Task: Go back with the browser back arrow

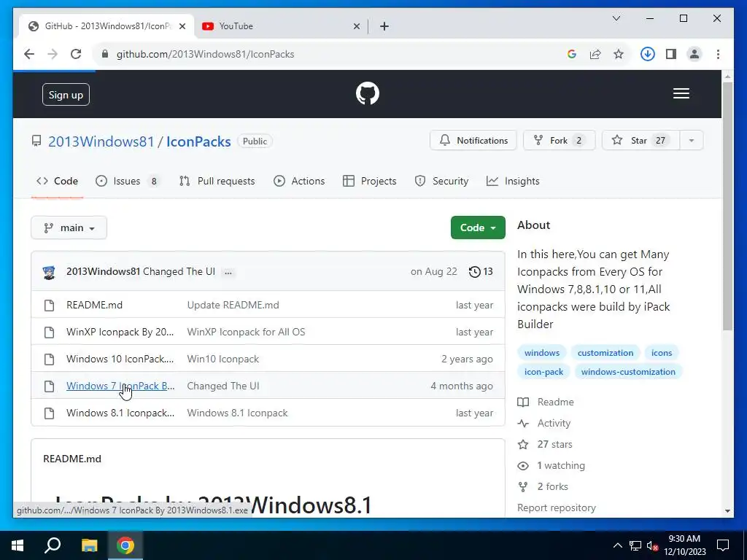Action: point(29,54)
